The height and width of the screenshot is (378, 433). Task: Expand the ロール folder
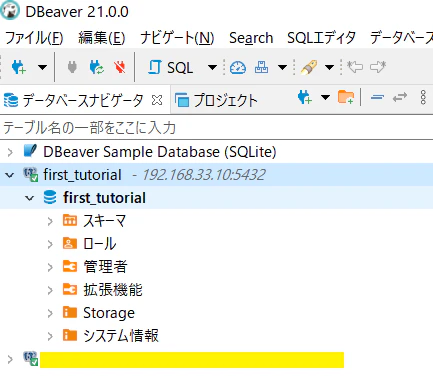pos(50,244)
